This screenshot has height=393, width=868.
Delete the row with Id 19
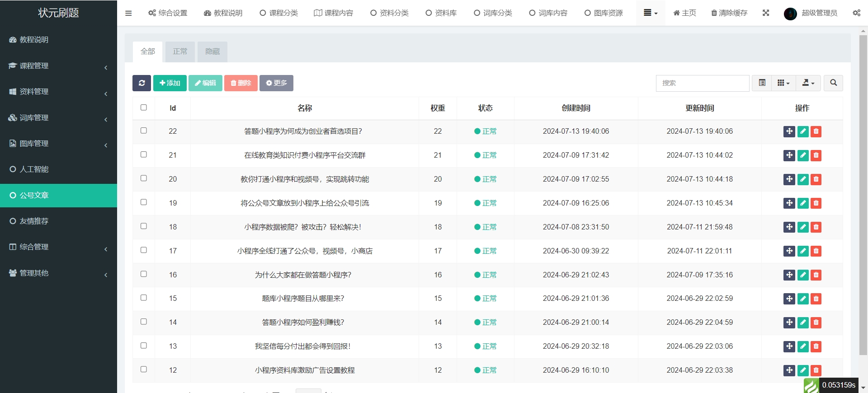tap(816, 203)
